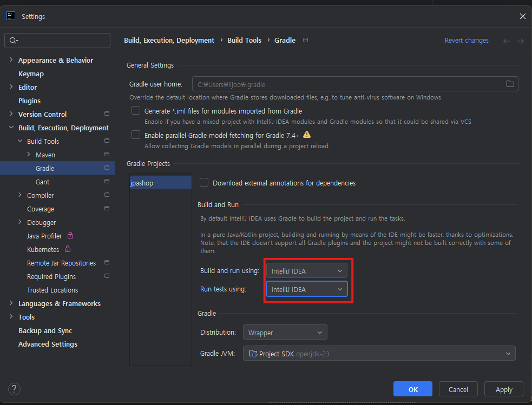Viewport: 532px width, 405px height.
Task: Click the project marker icon beside Coverage
Action: point(107,208)
